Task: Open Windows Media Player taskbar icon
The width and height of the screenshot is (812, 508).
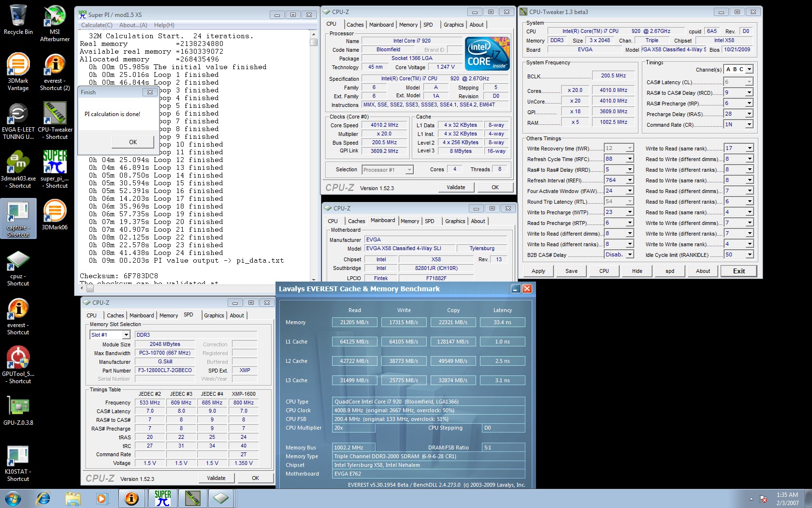Action: point(101,498)
